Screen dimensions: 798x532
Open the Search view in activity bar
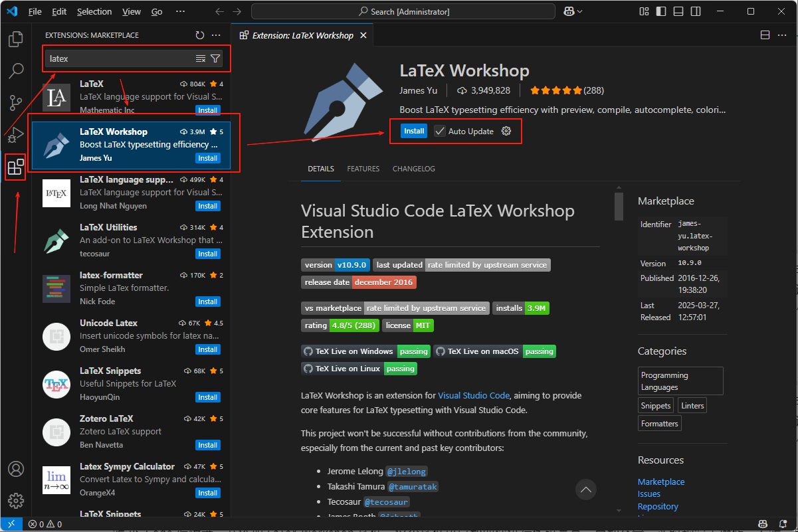tap(16, 71)
